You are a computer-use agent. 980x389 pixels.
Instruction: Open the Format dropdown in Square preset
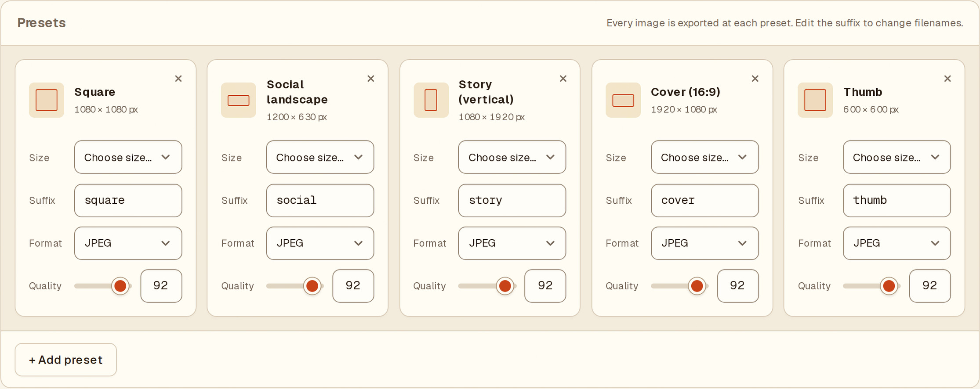[x=128, y=243]
